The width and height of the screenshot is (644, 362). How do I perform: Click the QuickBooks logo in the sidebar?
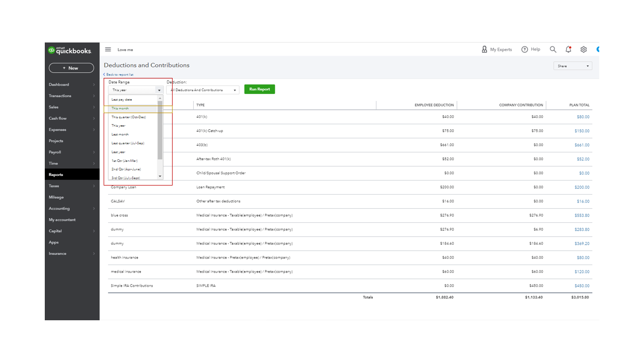tap(71, 50)
